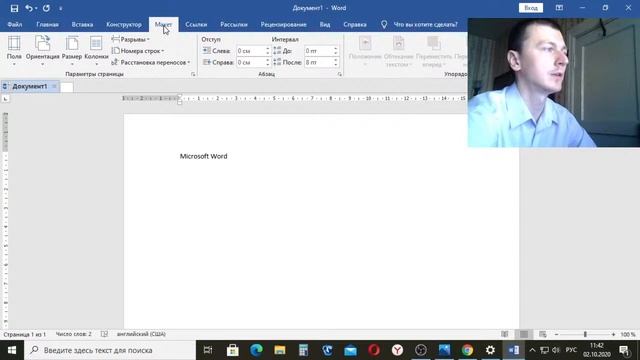640x360 pixels.
Task: Click the Слева indent input field
Action: 250,51
